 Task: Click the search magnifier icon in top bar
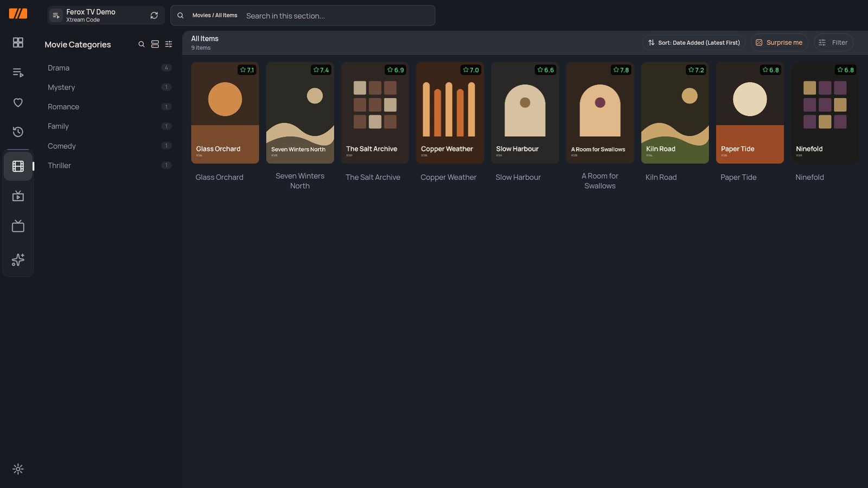coord(181,16)
